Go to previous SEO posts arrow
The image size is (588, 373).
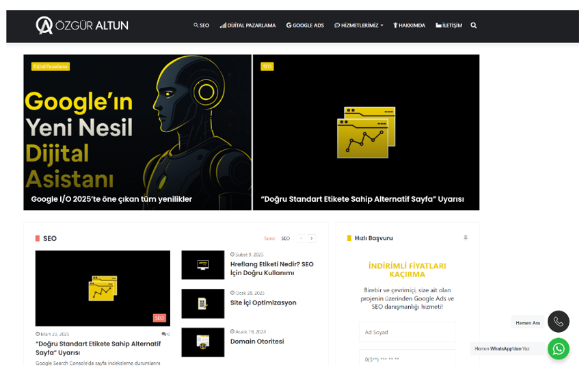301,238
